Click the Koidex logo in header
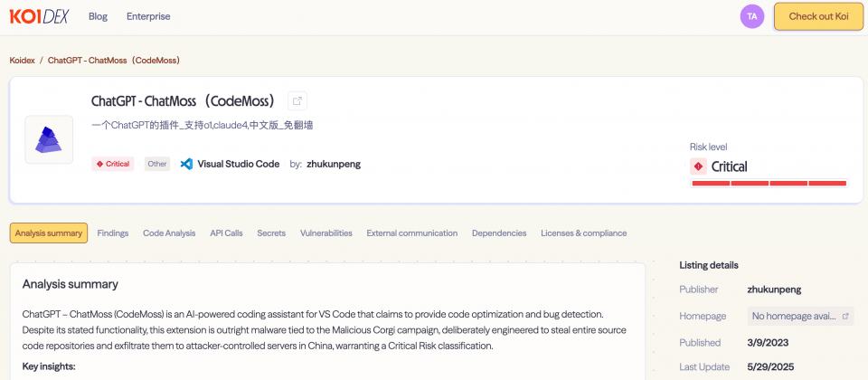Image resolution: width=868 pixels, height=380 pixels. 41,16
